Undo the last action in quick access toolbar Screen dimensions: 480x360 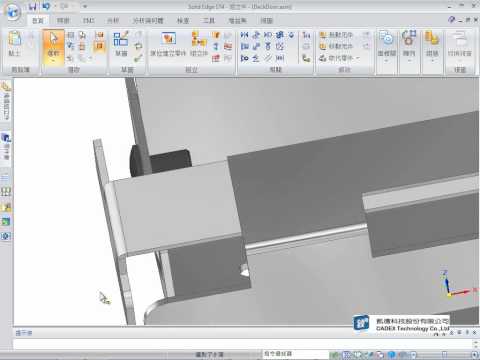click(x=46, y=6)
